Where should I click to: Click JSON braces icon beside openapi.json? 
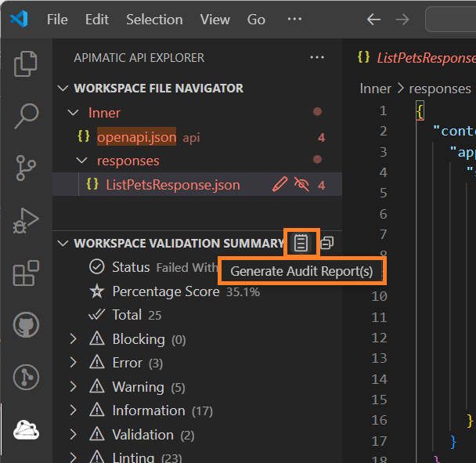pyautogui.click(x=84, y=136)
